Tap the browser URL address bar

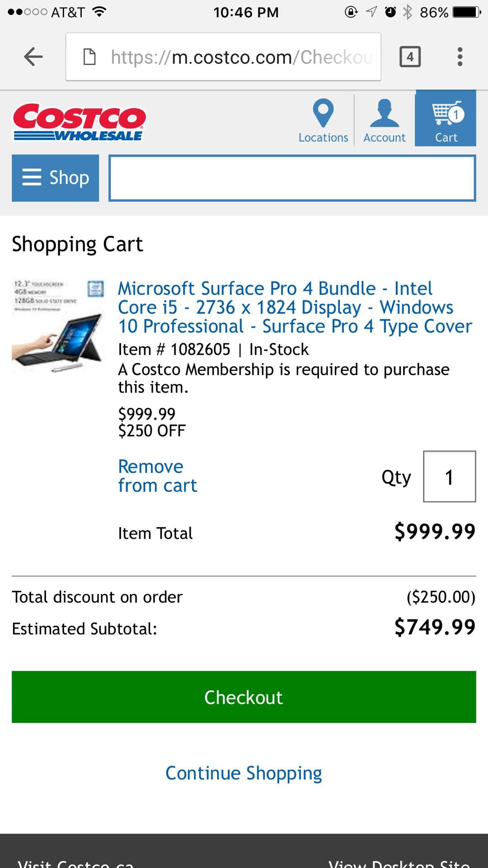click(239, 57)
